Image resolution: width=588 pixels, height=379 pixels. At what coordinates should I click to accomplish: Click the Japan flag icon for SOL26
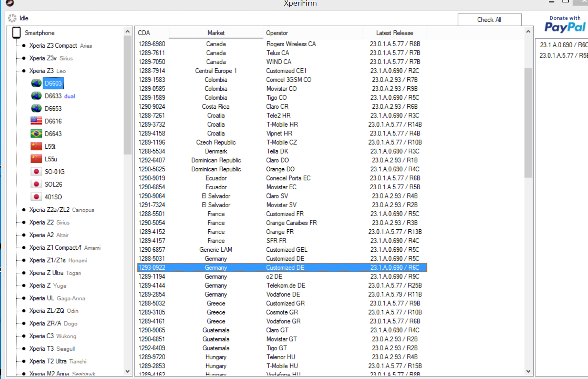click(x=36, y=184)
